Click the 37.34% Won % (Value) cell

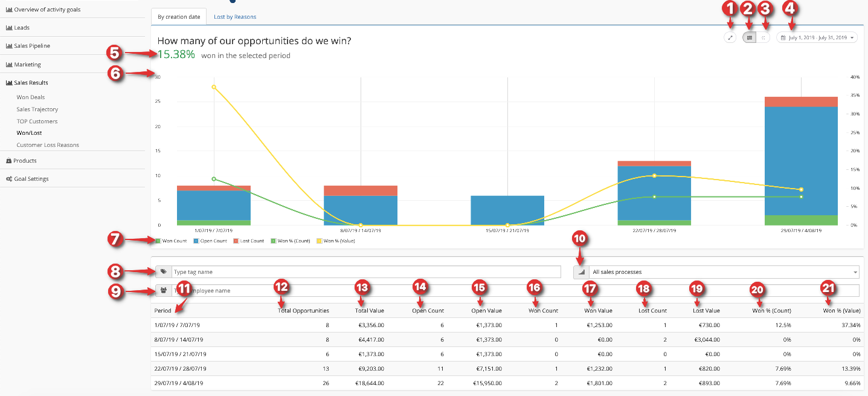[850, 325]
